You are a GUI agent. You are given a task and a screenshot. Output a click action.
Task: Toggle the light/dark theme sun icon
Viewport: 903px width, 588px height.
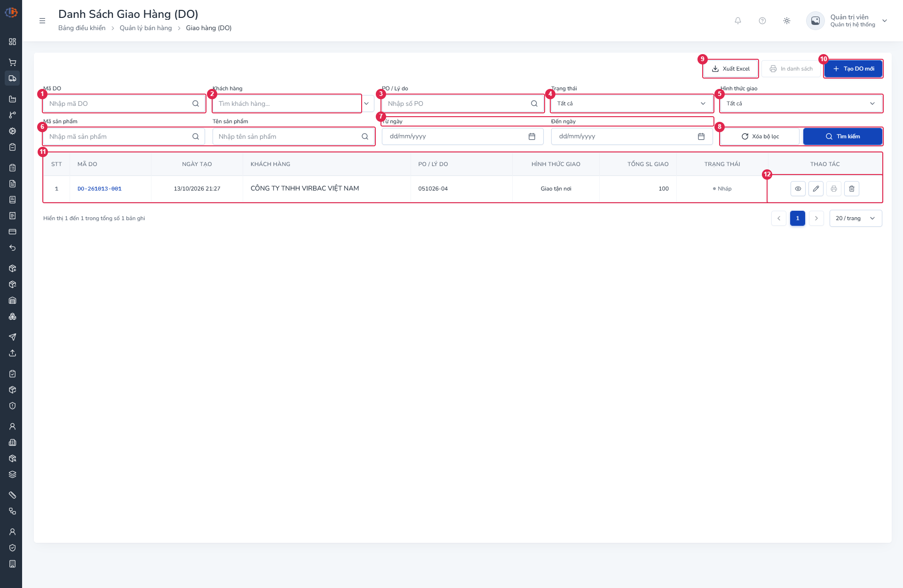pos(787,21)
